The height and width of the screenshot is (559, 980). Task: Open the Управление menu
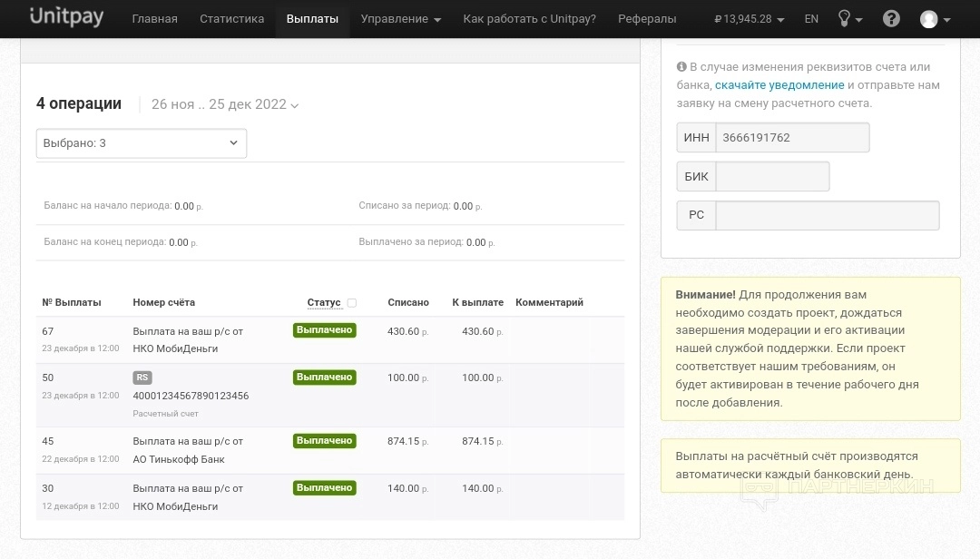(400, 19)
